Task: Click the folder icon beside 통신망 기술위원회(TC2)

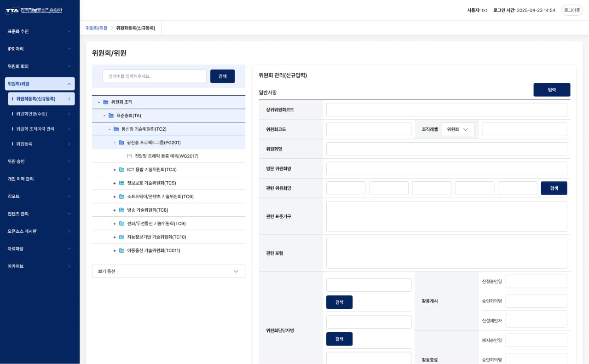Action: click(x=116, y=129)
